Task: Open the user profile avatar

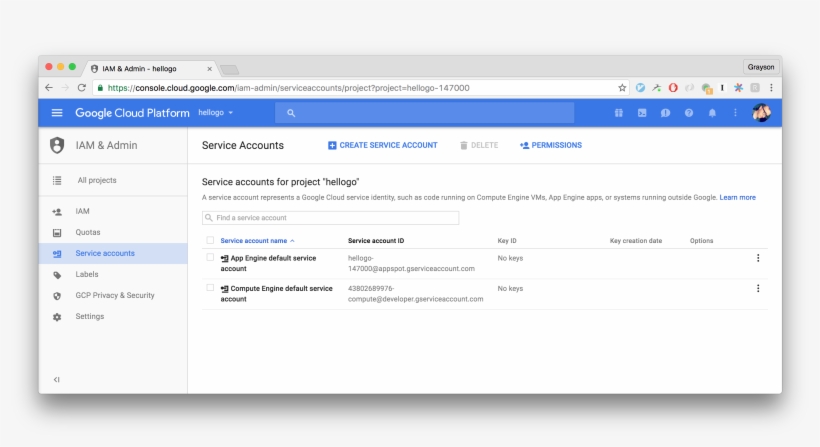Action: (761, 113)
